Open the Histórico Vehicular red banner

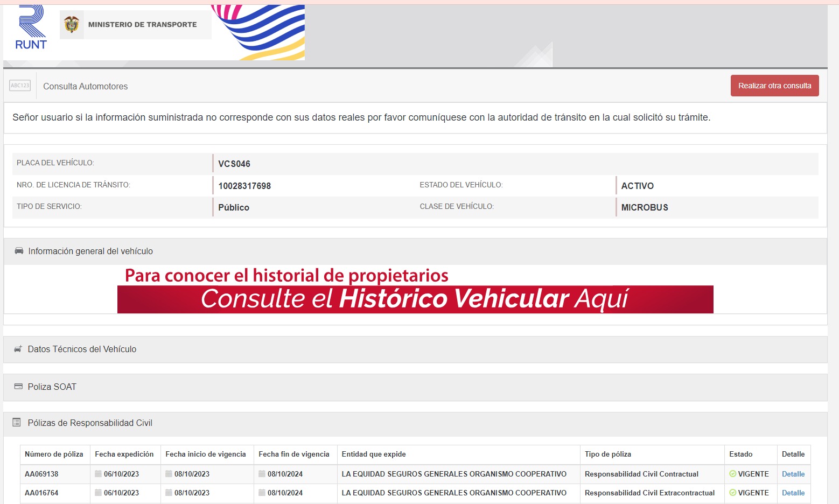tap(415, 299)
